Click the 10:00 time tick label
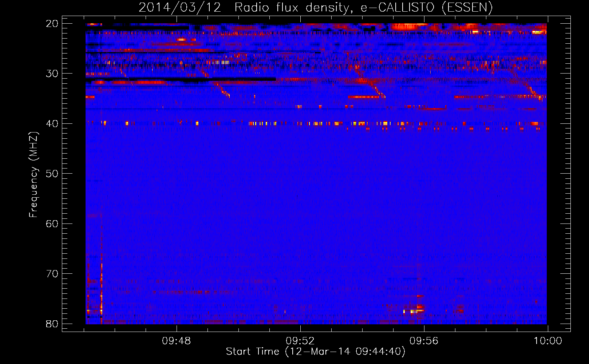589x364 pixels. pos(548,341)
